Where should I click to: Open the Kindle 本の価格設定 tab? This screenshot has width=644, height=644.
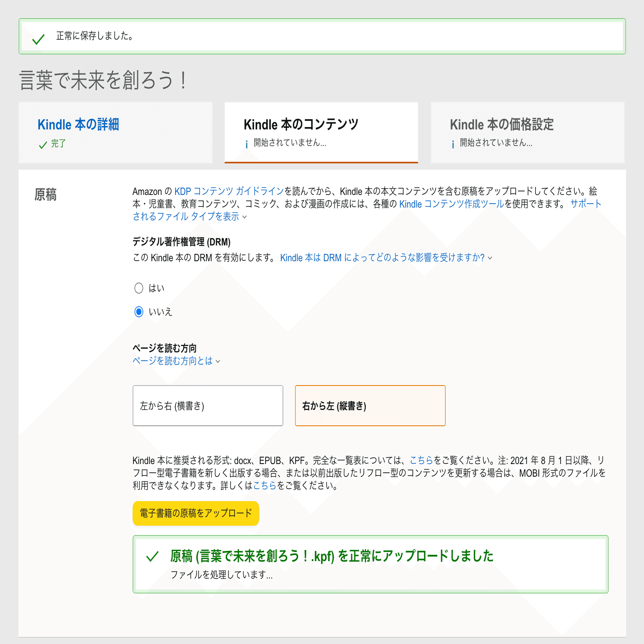(x=502, y=124)
